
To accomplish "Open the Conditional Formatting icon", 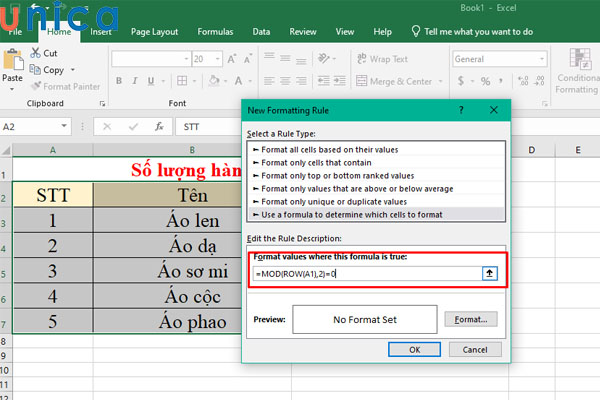I will 579,60.
